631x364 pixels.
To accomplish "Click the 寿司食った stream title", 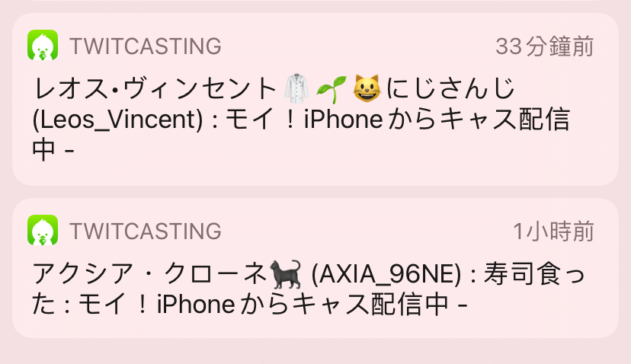I will pyautogui.click(x=534, y=274).
